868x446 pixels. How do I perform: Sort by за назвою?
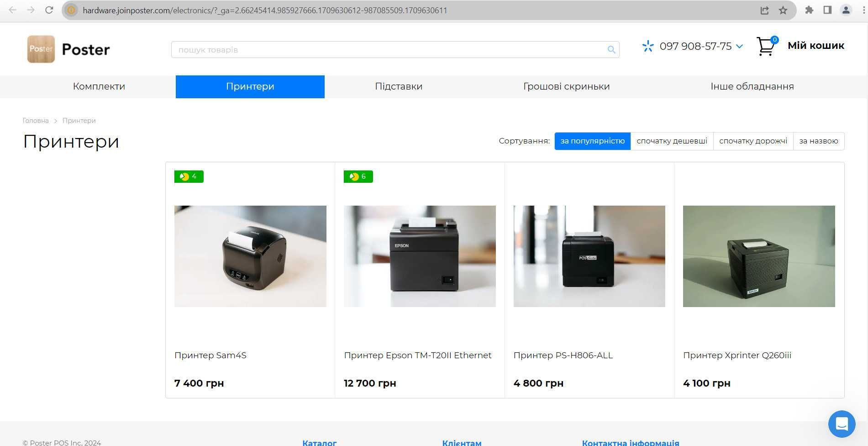click(x=819, y=141)
